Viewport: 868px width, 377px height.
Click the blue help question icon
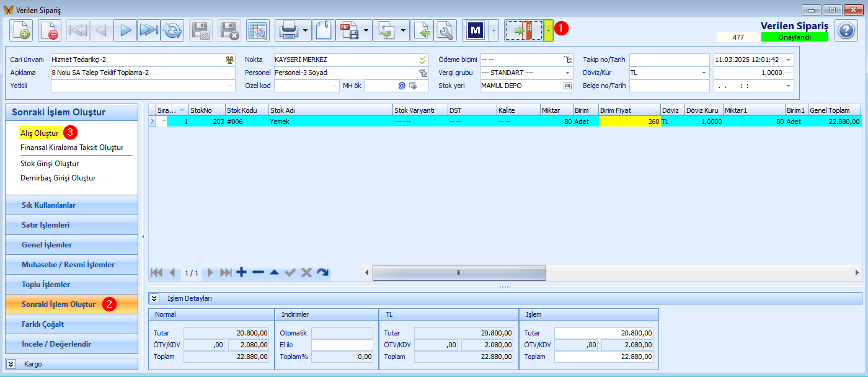846,30
